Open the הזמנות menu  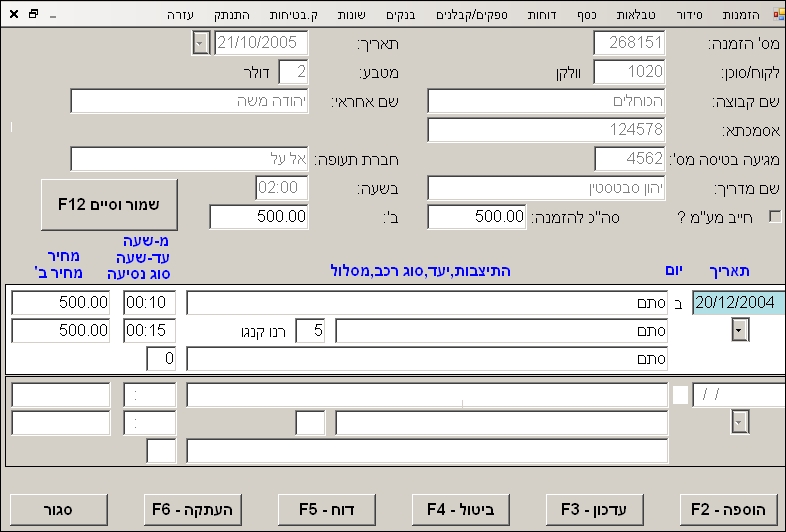pyautogui.click(x=740, y=15)
